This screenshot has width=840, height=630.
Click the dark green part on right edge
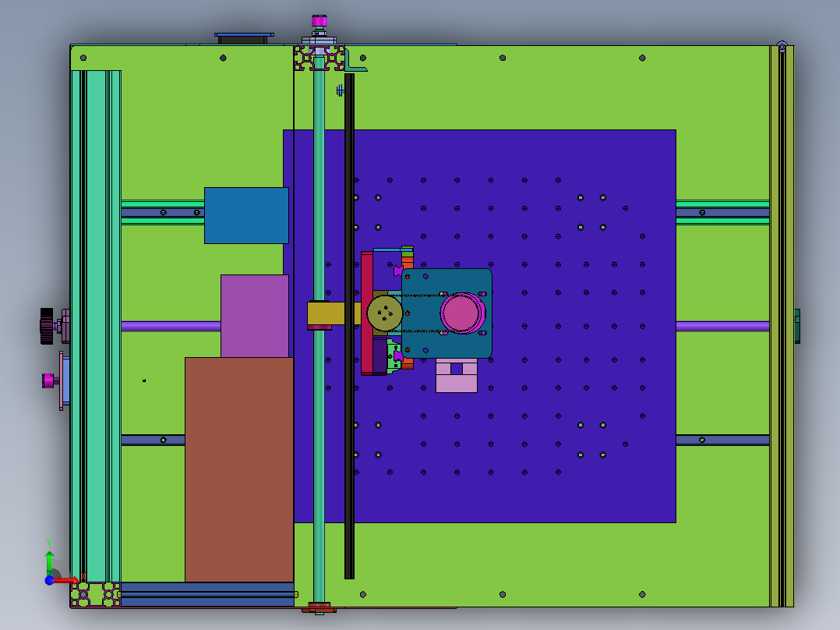[797, 326]
